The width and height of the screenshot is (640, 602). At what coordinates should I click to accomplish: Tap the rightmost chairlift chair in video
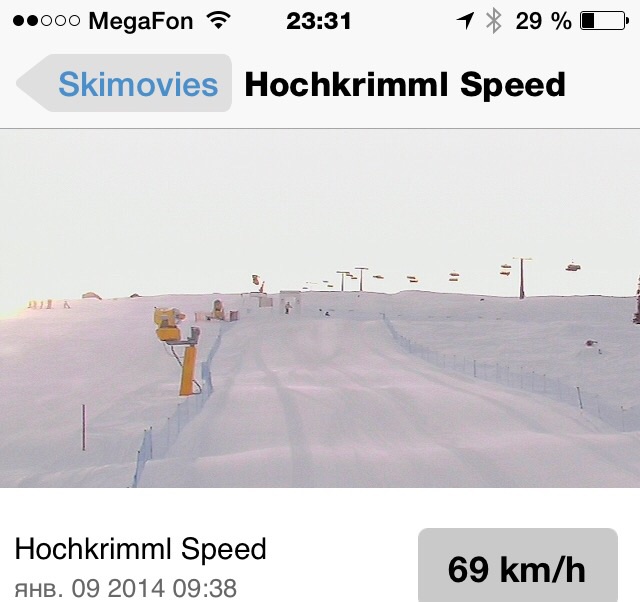click(573, 267)
